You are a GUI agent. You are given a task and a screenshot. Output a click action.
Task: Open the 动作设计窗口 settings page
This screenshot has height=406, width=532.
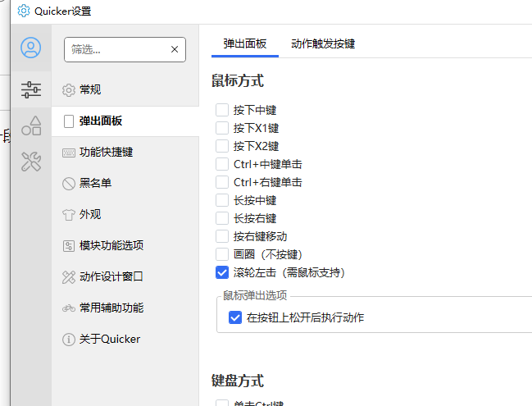point(125,277)
